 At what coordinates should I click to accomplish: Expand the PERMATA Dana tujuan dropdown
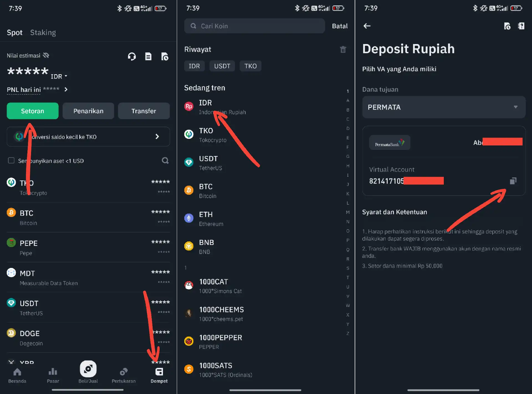[x=444, y=107]
